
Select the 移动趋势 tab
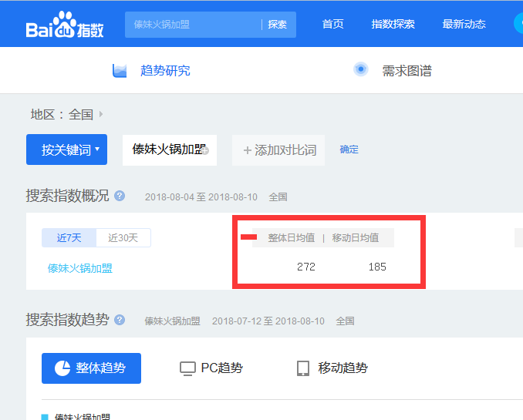click(332, 368)
